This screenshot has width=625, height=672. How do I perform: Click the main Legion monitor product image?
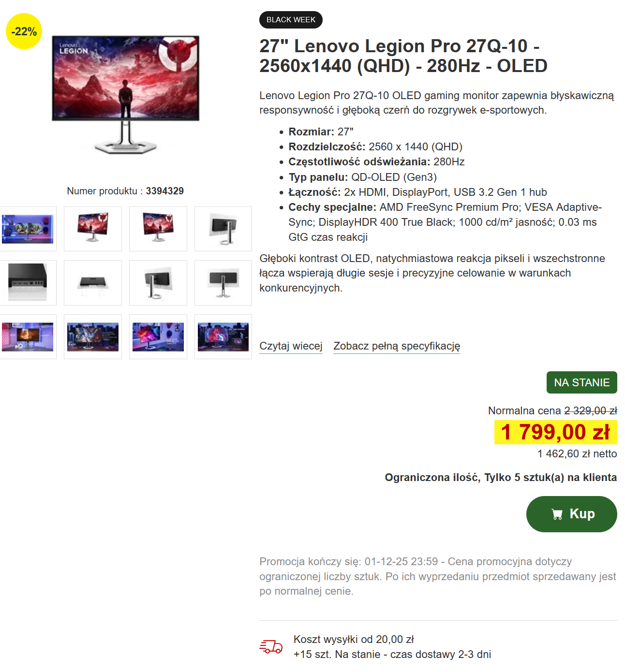(126, 94)
